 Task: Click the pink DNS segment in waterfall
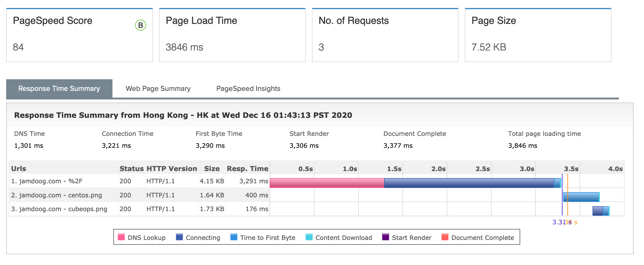coord(327,183)
